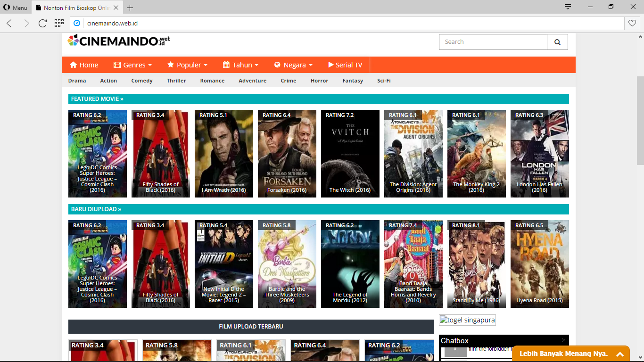Image resolution: width=644 pixels, height=362 pixels.
Task: Click the magnifier search button
Action: click(x=557, y=42)
